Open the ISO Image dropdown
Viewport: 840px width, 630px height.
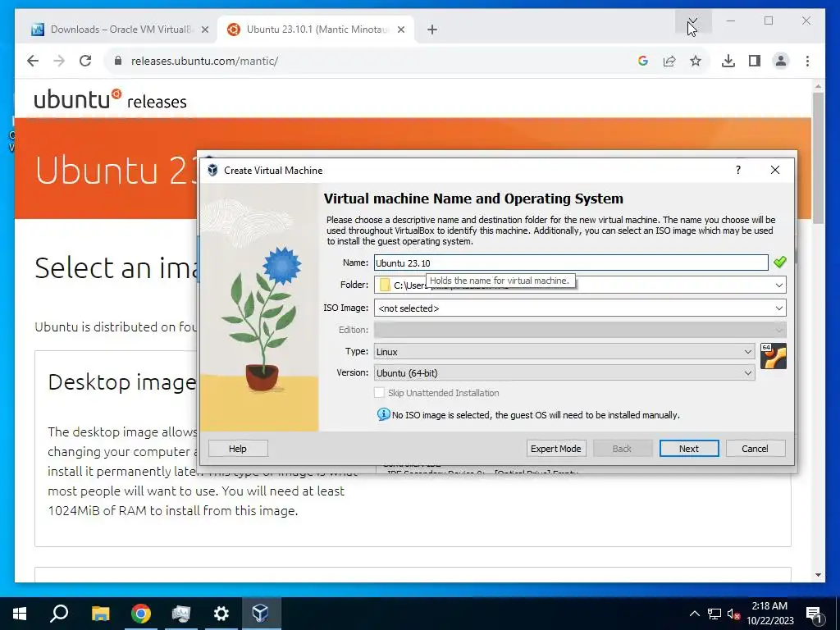coord(580,308)
